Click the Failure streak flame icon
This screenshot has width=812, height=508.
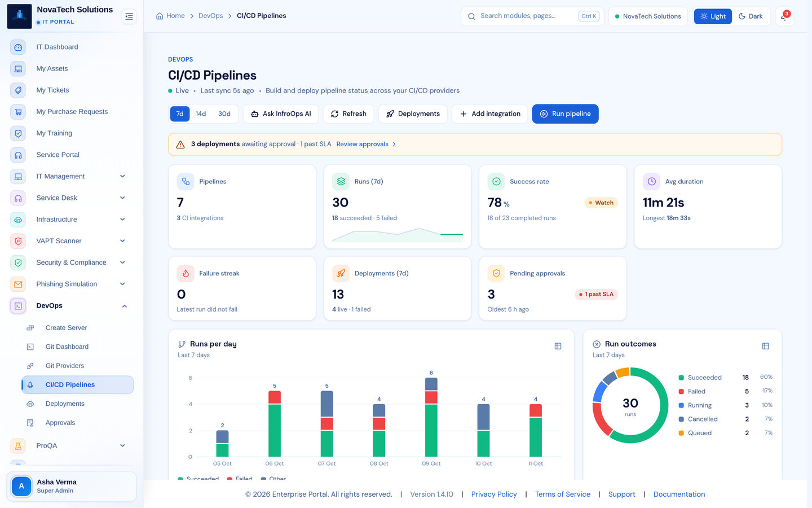186,273
